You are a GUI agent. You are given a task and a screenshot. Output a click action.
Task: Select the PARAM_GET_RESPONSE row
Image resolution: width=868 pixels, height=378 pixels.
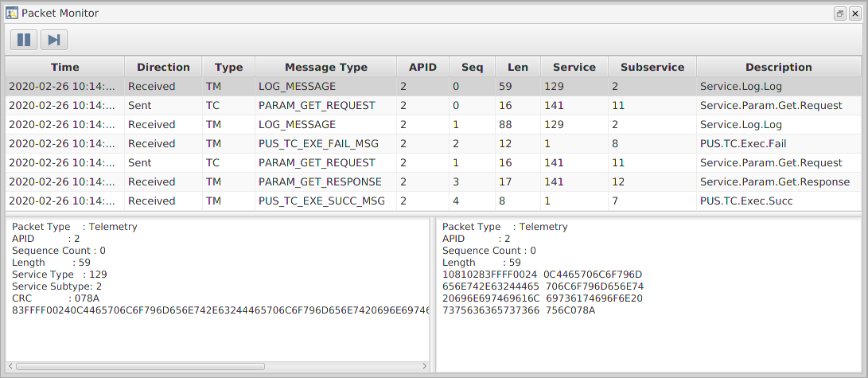tap(434, 181)
